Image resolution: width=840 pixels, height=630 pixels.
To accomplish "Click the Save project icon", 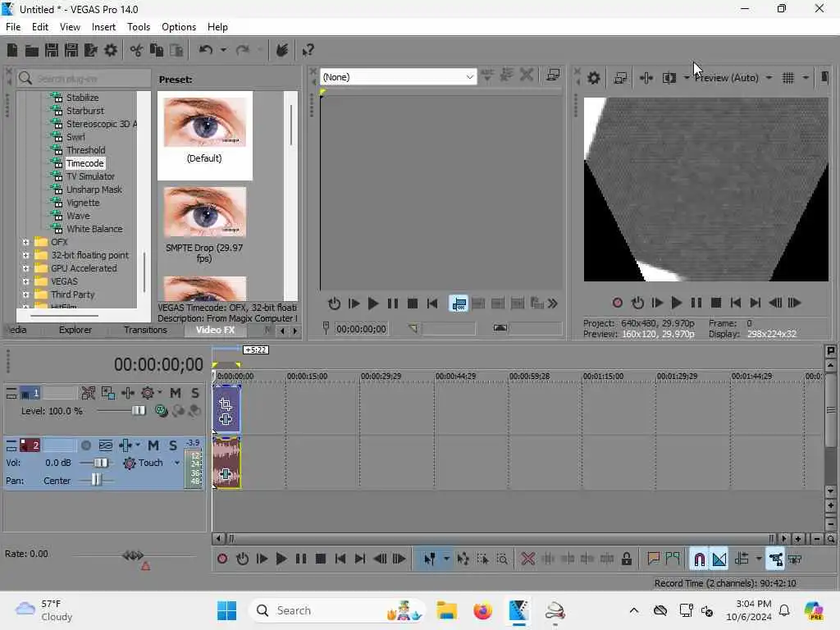I will click(52, 50).
